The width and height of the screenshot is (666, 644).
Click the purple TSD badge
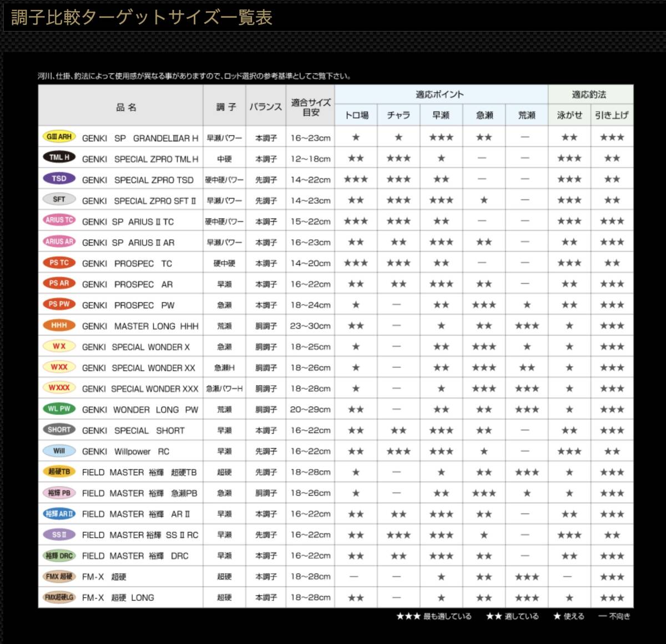pos(59,179)
